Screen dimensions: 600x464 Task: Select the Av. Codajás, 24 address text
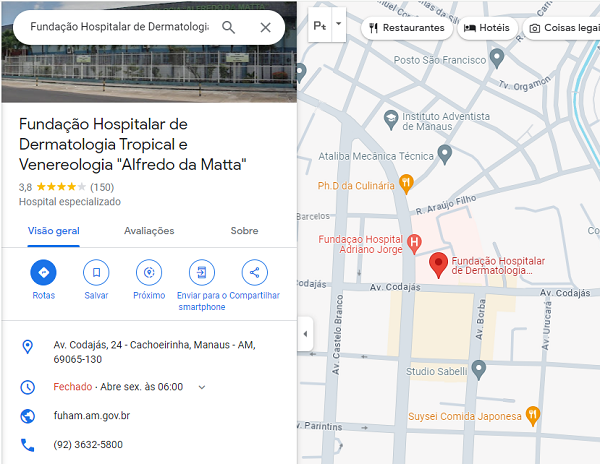tap(154, 352)
